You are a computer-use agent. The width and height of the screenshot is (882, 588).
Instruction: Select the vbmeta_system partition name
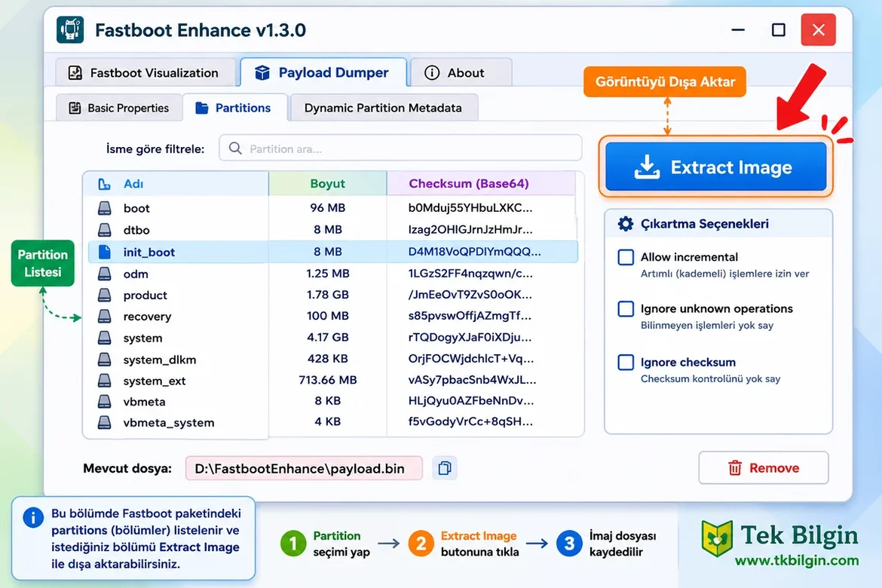pos(169,423)
